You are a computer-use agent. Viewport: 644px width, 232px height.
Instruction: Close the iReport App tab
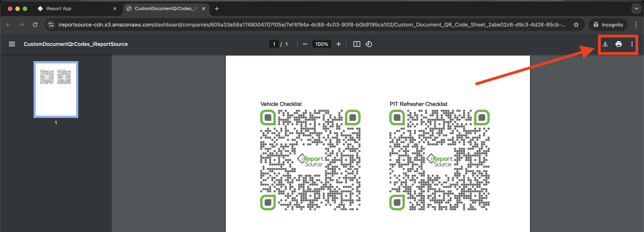click(x=115, y=9)
